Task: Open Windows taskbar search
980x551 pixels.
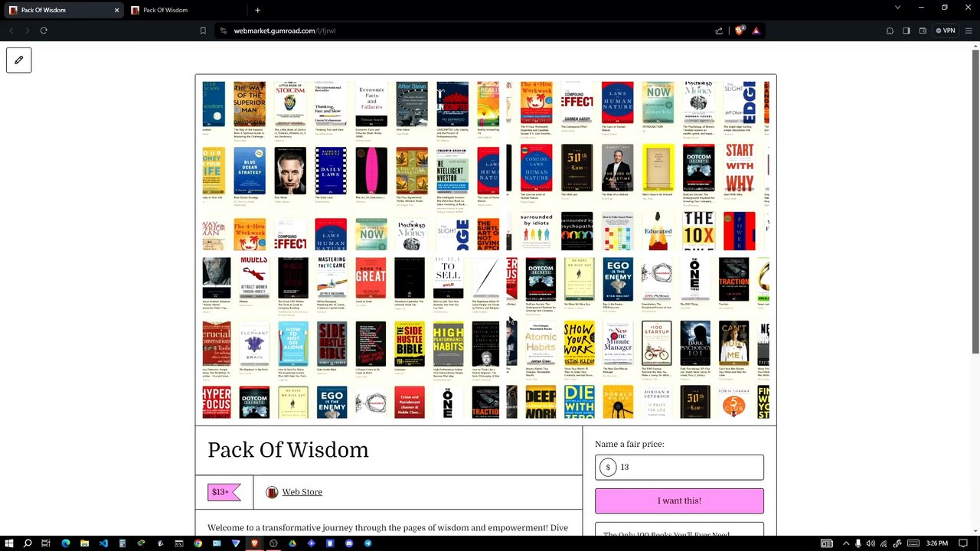Action: [28, 543]
